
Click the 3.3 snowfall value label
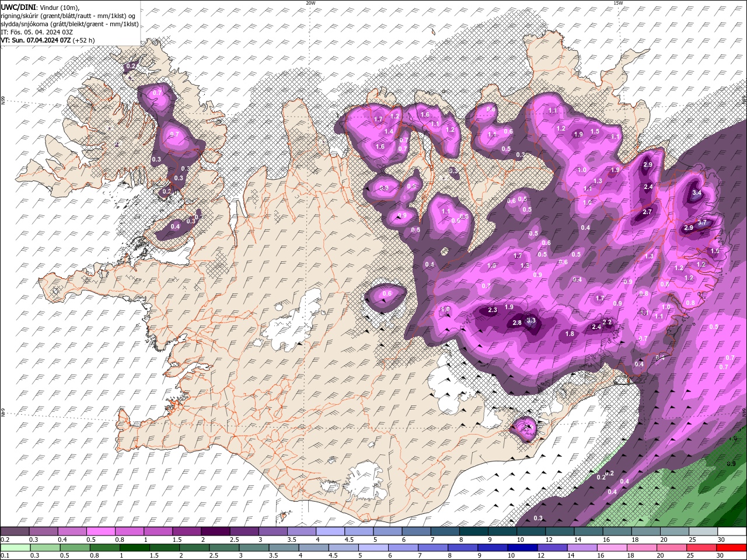(x=530, y=320)
